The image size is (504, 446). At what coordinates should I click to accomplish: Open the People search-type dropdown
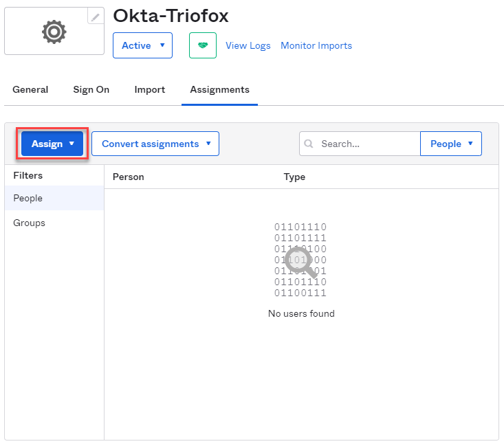coord(450,144)
